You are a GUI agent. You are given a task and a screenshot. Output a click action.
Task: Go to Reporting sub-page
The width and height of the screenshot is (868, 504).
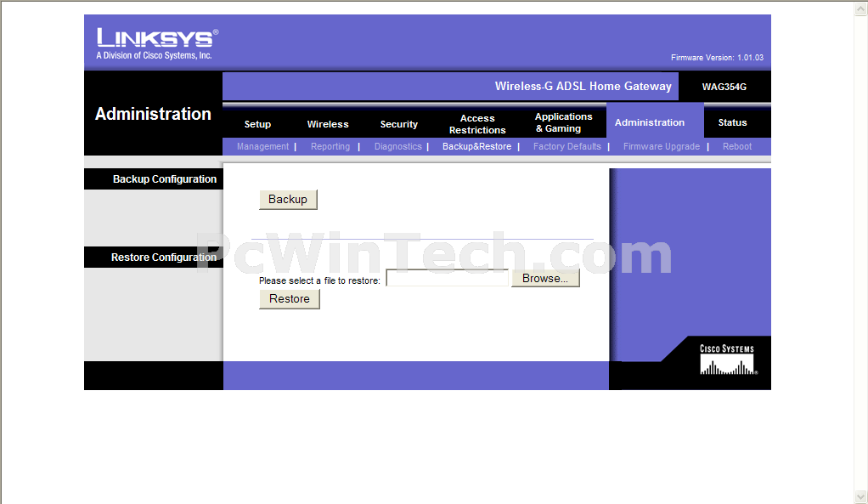tap(330, 146)
